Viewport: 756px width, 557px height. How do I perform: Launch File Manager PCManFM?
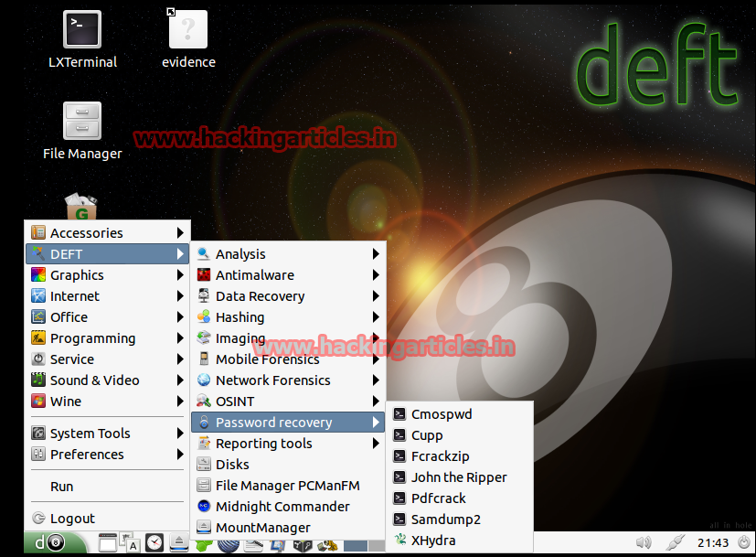tap(288, 486)
